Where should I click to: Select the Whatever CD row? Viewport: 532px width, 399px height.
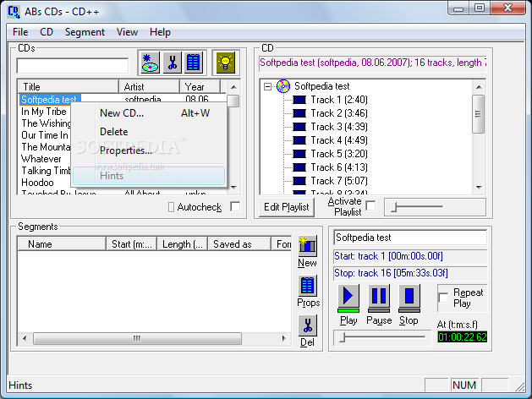tap(41, 159)
